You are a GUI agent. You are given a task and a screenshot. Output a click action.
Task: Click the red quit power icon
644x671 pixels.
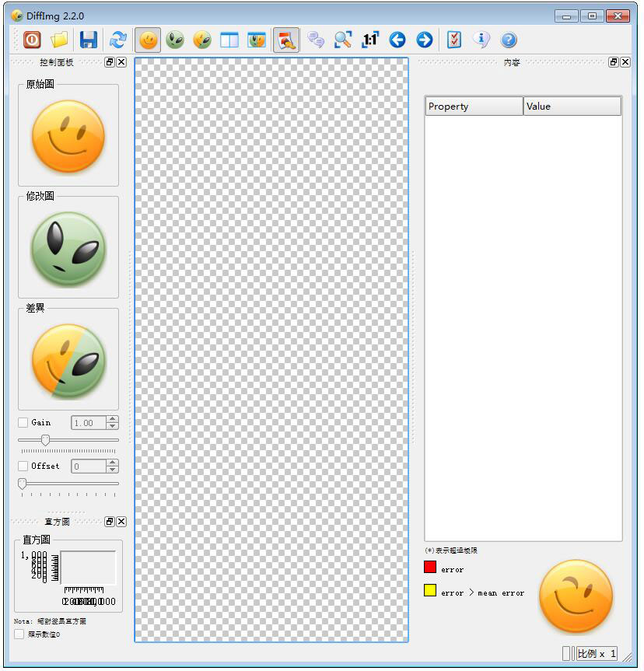pyautogui.click(x=32, y=40)
